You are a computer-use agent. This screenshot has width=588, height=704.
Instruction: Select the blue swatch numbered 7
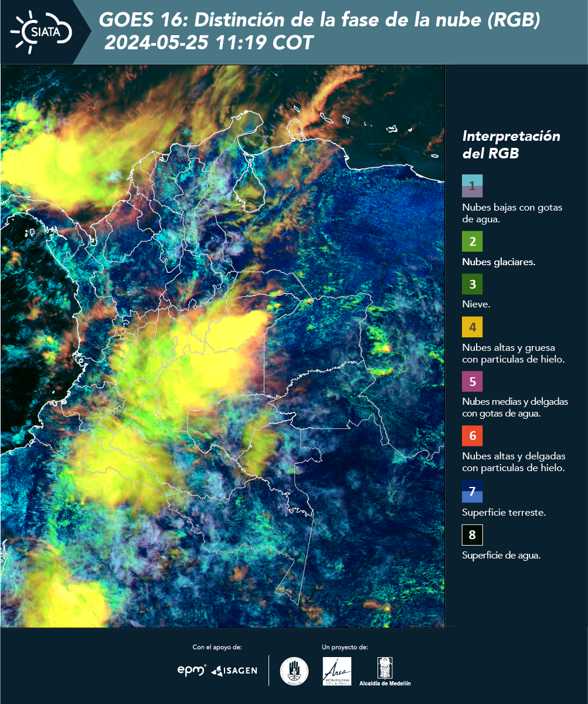472,491
